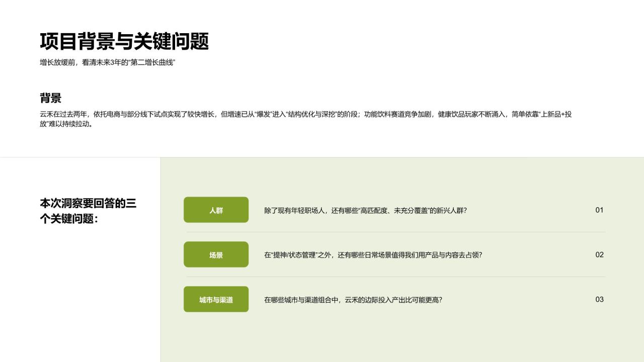This screenshot has height=362, width=644.
Task: Select the subtitle starting with 增长放缓前
Action: pos(107,63)
